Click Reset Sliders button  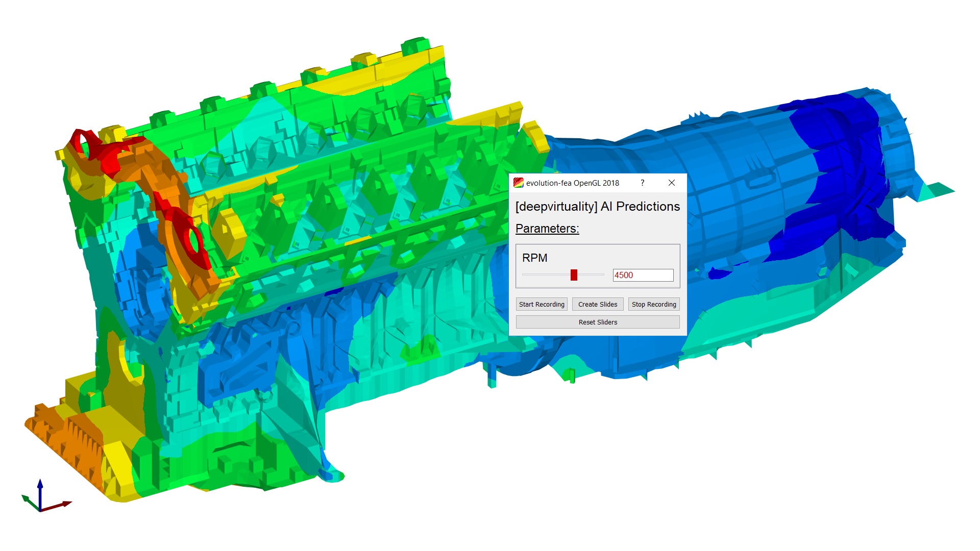[598, 322]
